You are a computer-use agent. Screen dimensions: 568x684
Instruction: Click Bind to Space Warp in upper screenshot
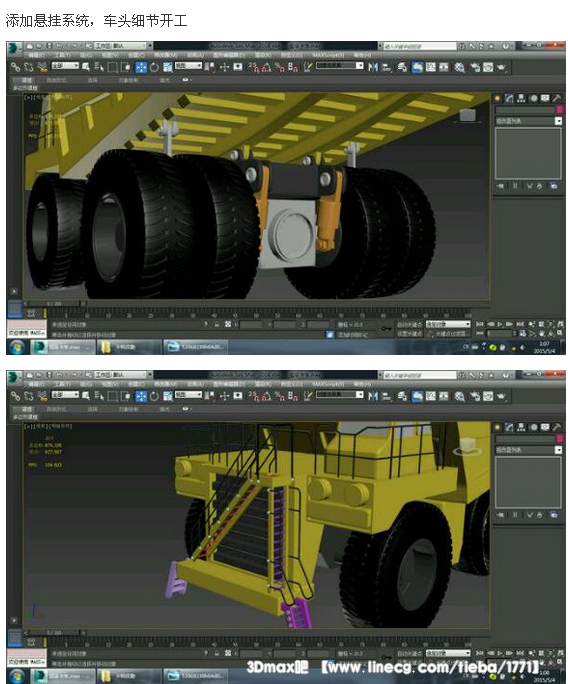[42, 67]
